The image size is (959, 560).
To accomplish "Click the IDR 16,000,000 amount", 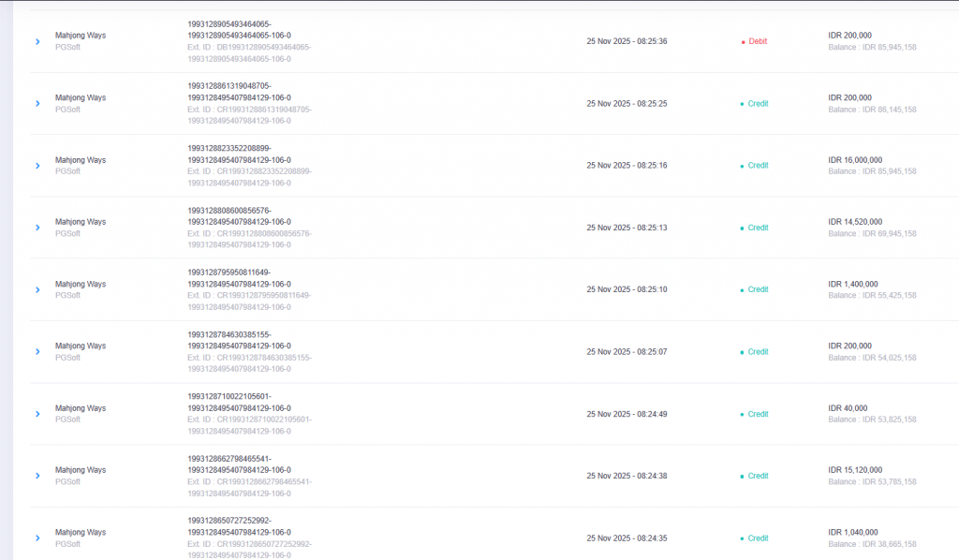I will [855, 160].
